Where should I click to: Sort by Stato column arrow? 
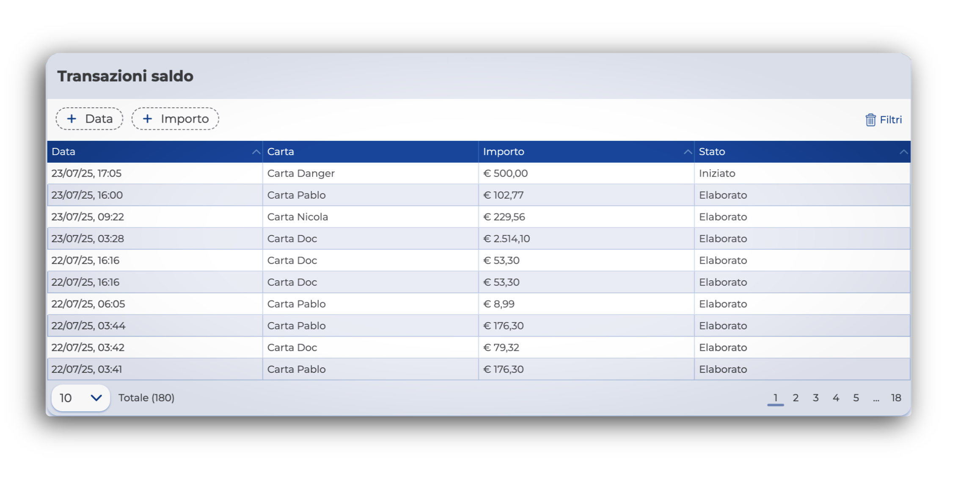(903, 152)
